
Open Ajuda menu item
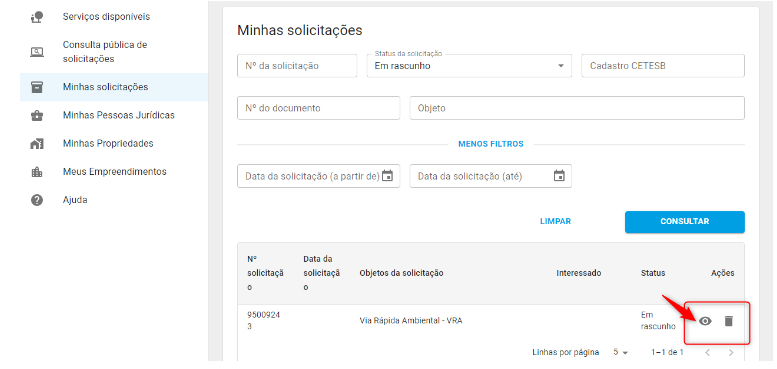[114, 200]
